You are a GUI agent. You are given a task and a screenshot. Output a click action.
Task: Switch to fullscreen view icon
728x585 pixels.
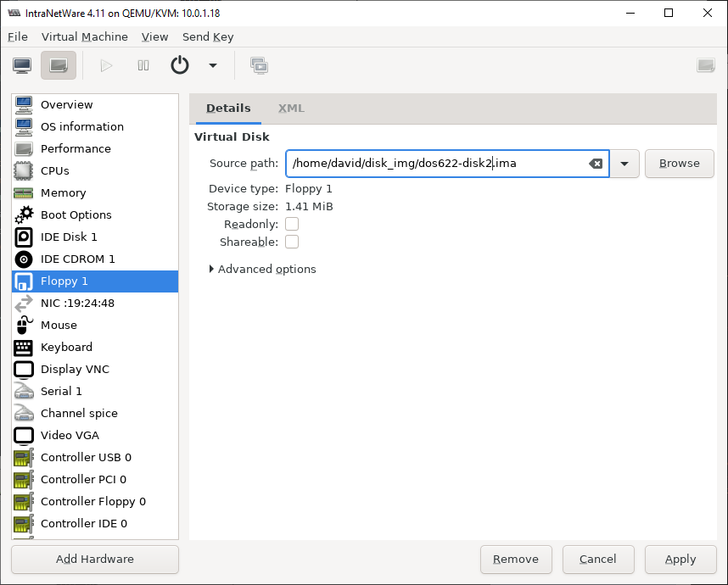[706, 65]
